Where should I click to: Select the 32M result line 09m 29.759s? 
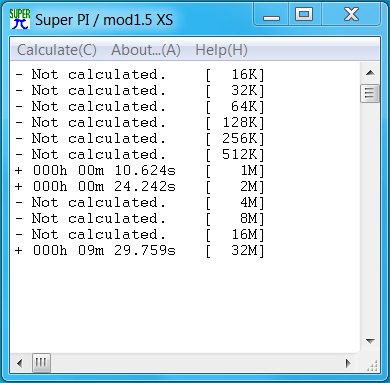[140, 251]
